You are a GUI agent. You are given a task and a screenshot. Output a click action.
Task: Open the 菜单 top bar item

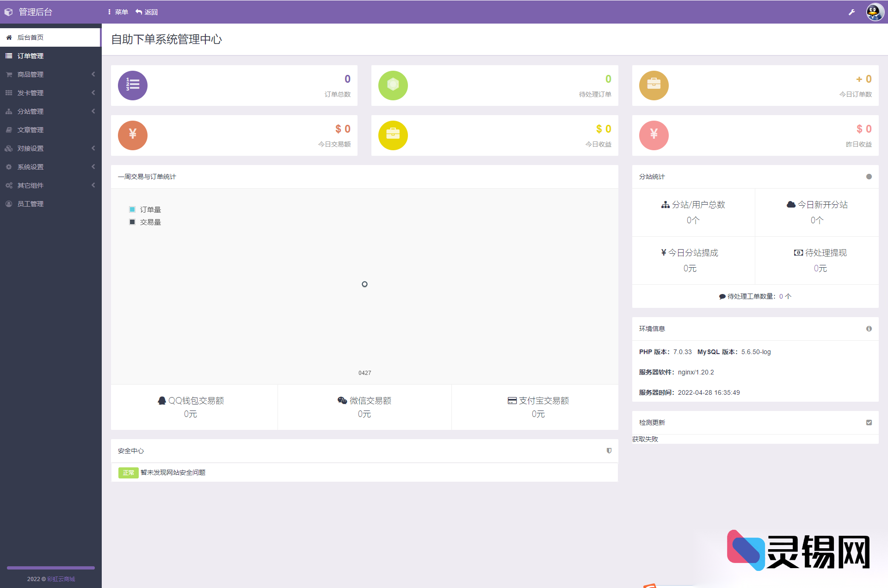click(x=118, y=12)
